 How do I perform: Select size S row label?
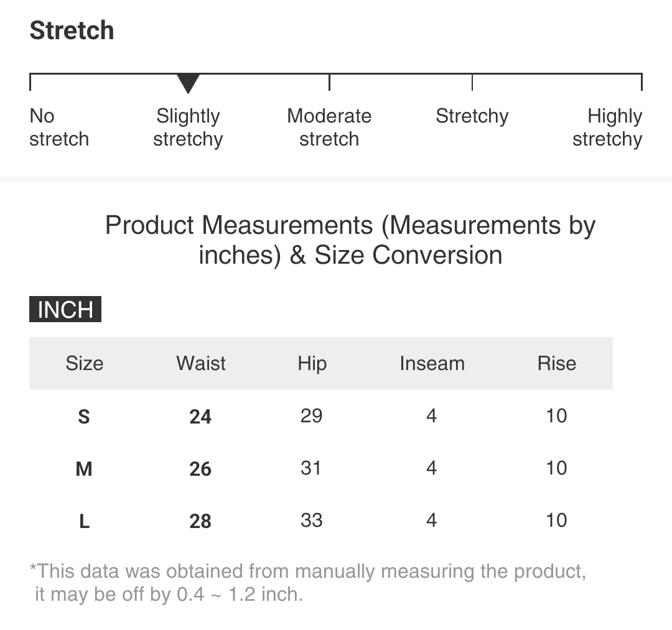[84, 416]
